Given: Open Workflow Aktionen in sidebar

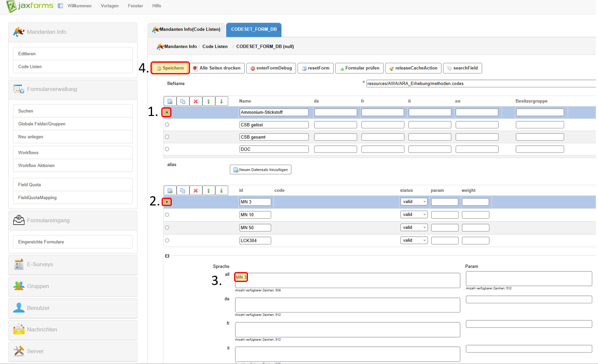Looking at the screenshot, I should (73, 166).
